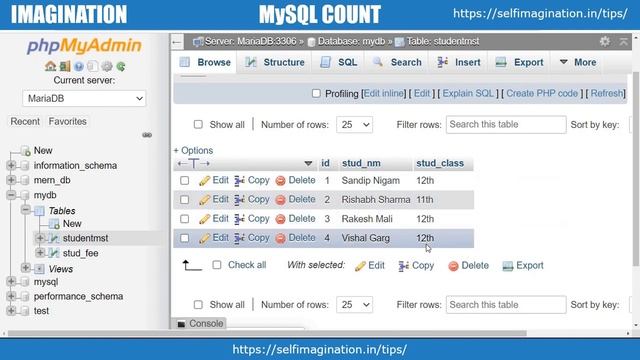Click the page settings gear icon top right

[605, 41]
